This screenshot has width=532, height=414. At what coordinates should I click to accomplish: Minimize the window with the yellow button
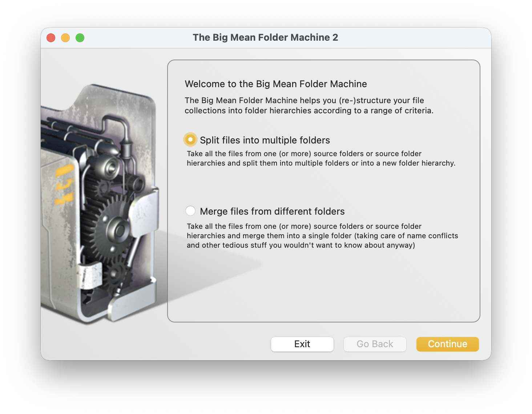[65, 38]
